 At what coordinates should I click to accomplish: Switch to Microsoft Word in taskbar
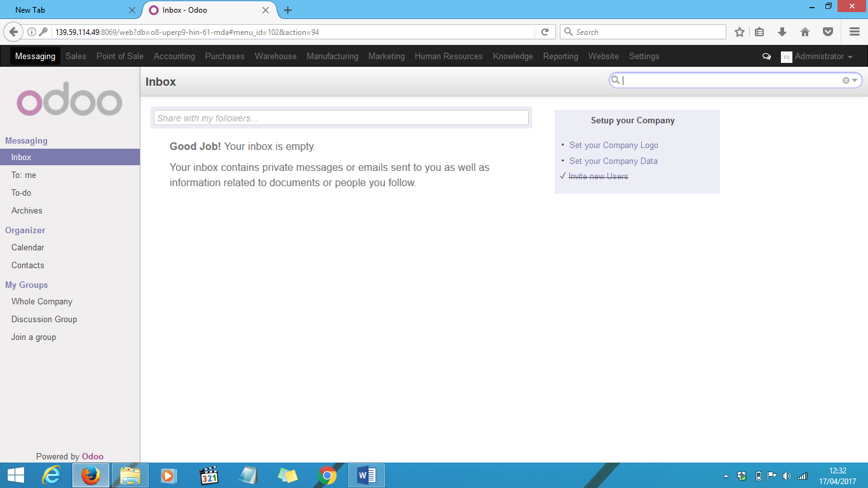coord(367,475)
